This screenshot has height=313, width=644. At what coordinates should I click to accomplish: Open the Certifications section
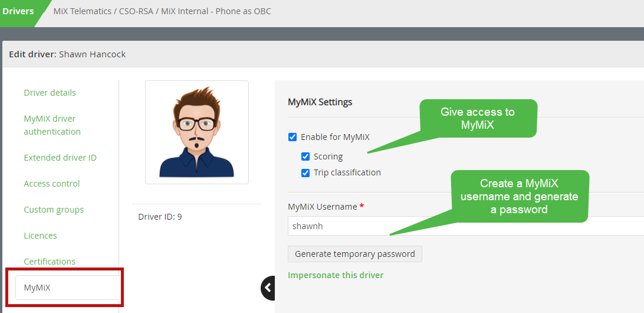coord(50,262)
